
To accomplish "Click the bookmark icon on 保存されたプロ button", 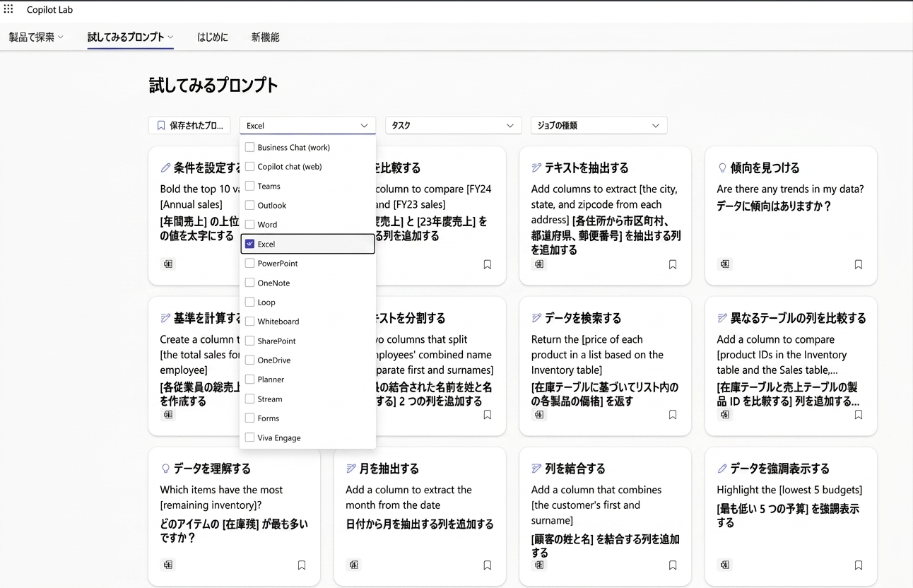I will [161, 125].
